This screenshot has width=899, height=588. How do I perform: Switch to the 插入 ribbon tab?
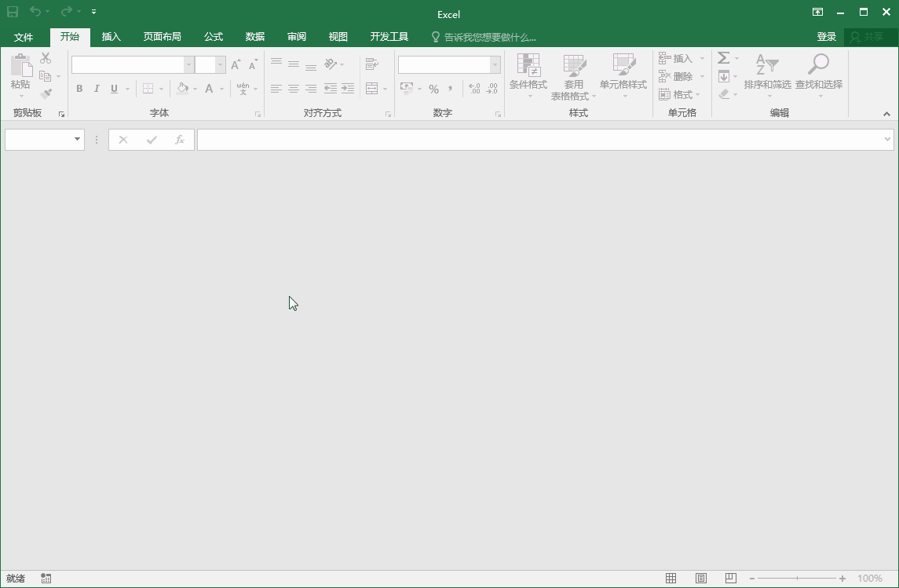click(x=111, y=36)
